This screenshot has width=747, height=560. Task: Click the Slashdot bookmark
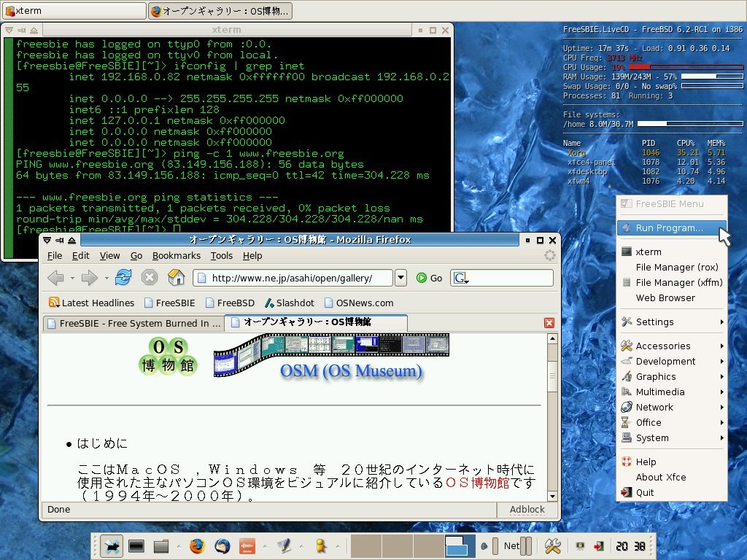click(289, 303)
